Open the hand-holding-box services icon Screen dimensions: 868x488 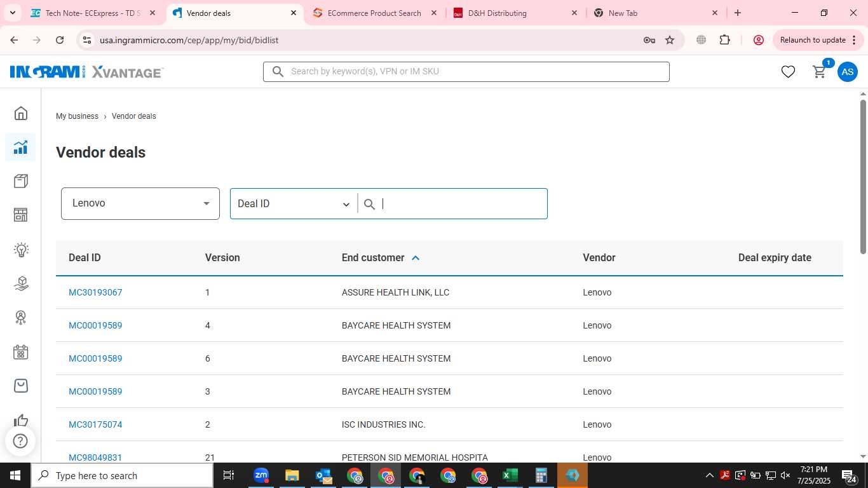click(x=21, y=283)
